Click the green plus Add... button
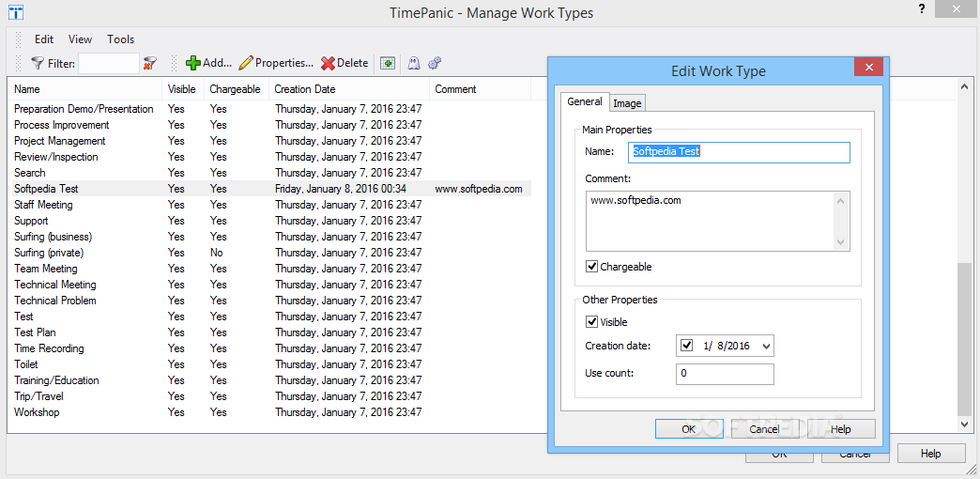This screenshot has height=479, width=980. click(x=208, y=63)
